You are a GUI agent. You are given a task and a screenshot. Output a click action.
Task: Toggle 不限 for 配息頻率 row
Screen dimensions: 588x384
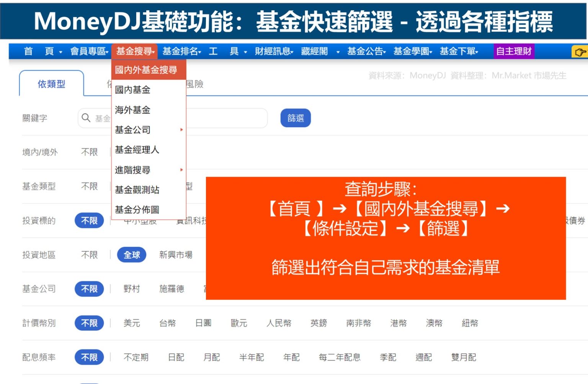tap(89, 357)
